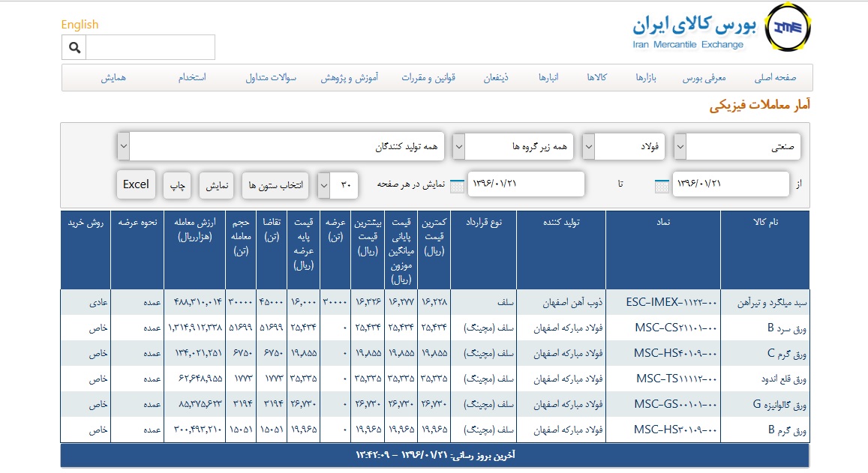Open the start date calendar picker icon
Image resolution: width=868 pixels, height=473 pixels.
(x=661, y=186)
